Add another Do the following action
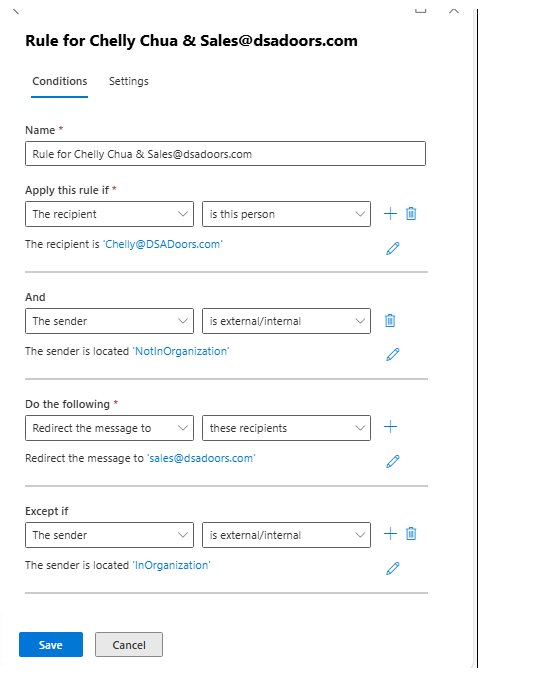The width and height of the screenshot is (536, 686). click(x=390, y=427)
